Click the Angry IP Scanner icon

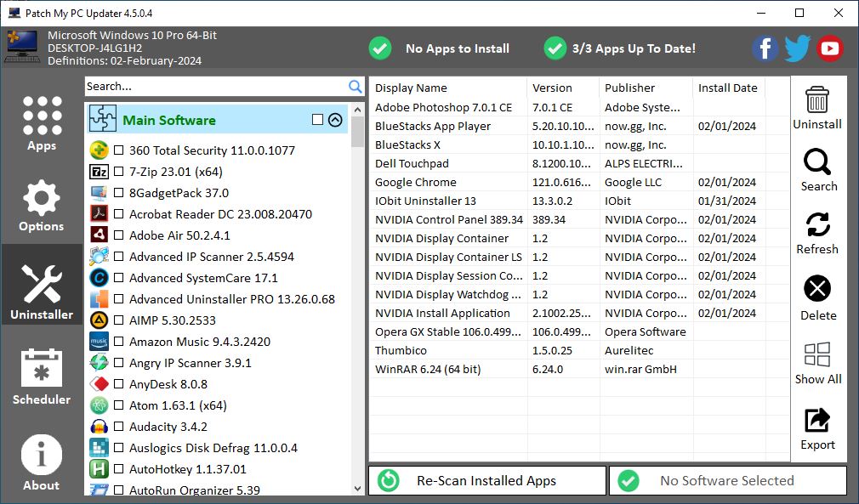[100, 363]
